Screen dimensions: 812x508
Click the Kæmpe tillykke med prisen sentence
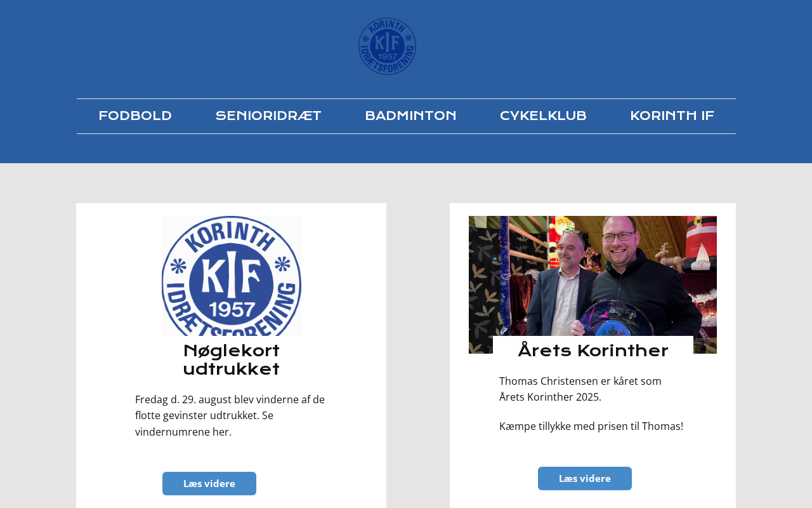click(x=591, y=426)
